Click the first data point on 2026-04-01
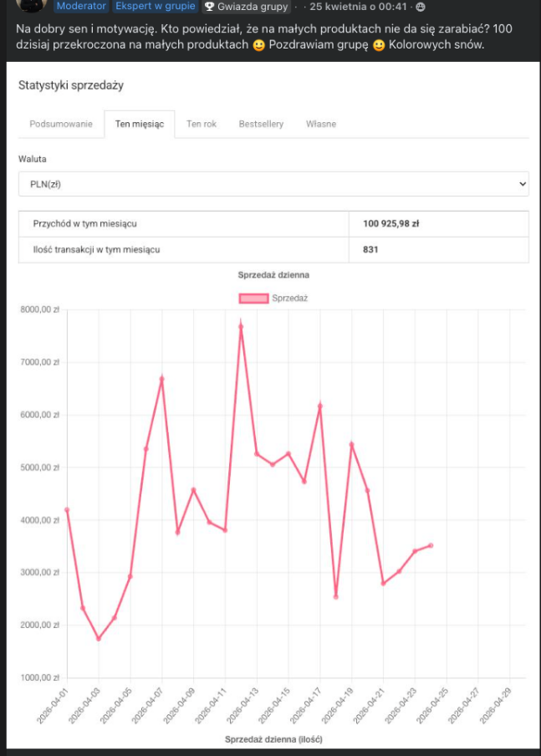The height and width of the screenshot is (756, 541). pyautogui.click(x=67, y=509)
